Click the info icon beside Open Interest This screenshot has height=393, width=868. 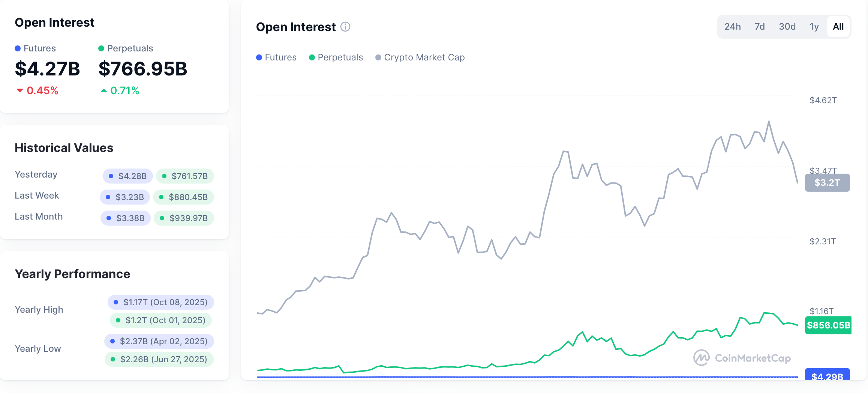coord(345,27)
